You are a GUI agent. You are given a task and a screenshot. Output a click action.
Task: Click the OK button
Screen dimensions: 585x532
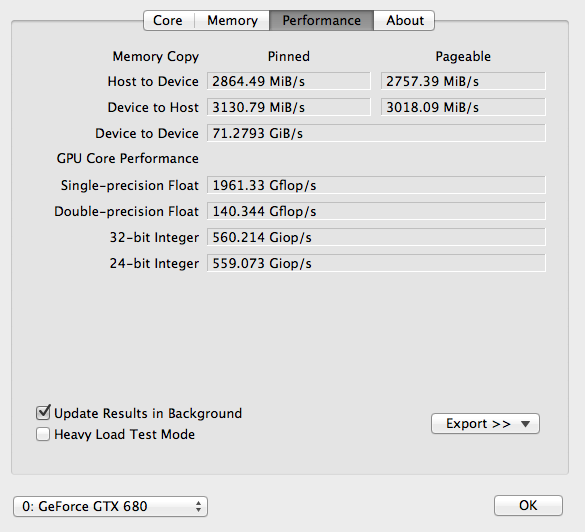point(528,506)
